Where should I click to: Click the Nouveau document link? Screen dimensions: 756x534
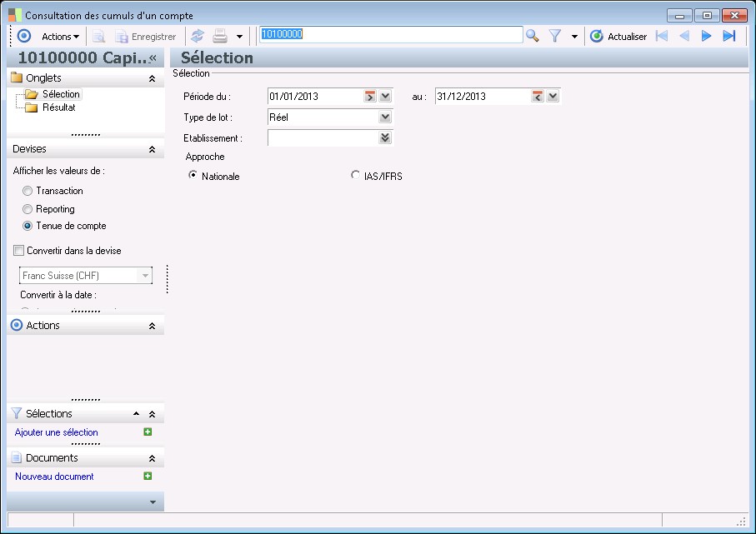[x=54, y=477]
